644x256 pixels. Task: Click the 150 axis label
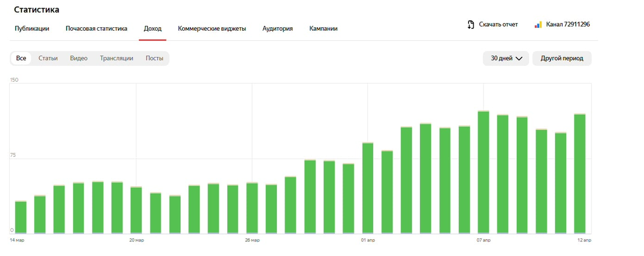14,80
